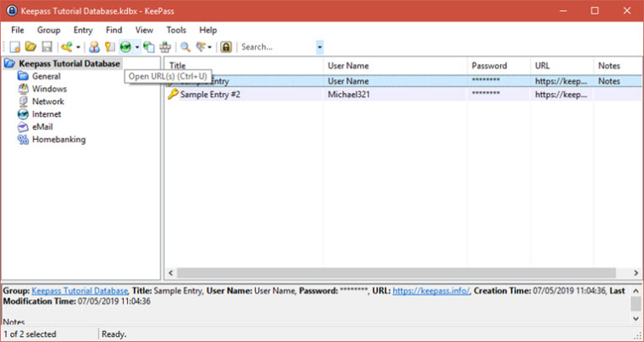Click the New database toolbar icon
Image resolution: width=644 pixels, height=342 pixels.
pos(15,47)
